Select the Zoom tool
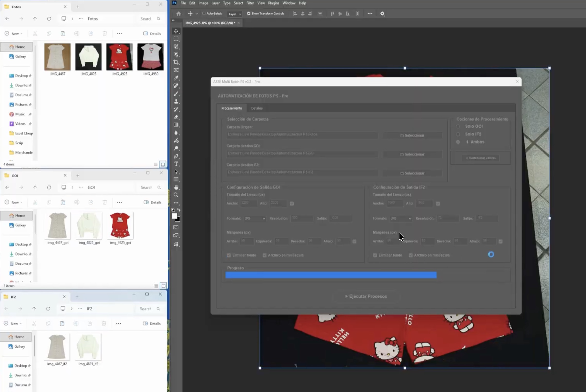Screen dimensions: 586x392 pyautogui.click(x=176, y=195)
